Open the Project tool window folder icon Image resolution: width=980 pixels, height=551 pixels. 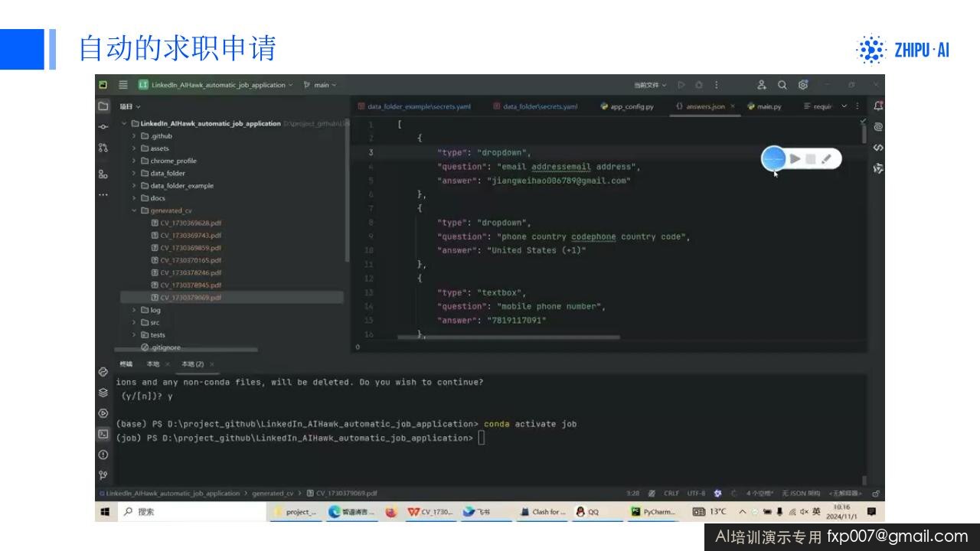click(x=103, y=106)
